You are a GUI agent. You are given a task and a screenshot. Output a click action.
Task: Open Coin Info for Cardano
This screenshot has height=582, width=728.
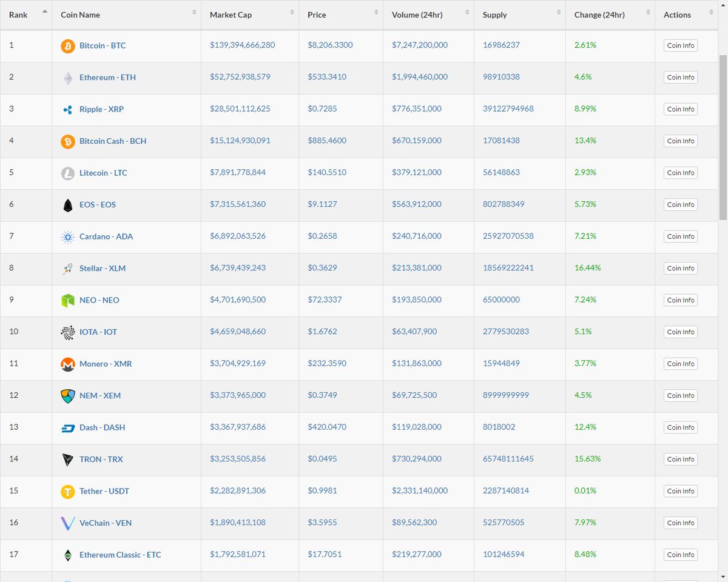(681, 236)
